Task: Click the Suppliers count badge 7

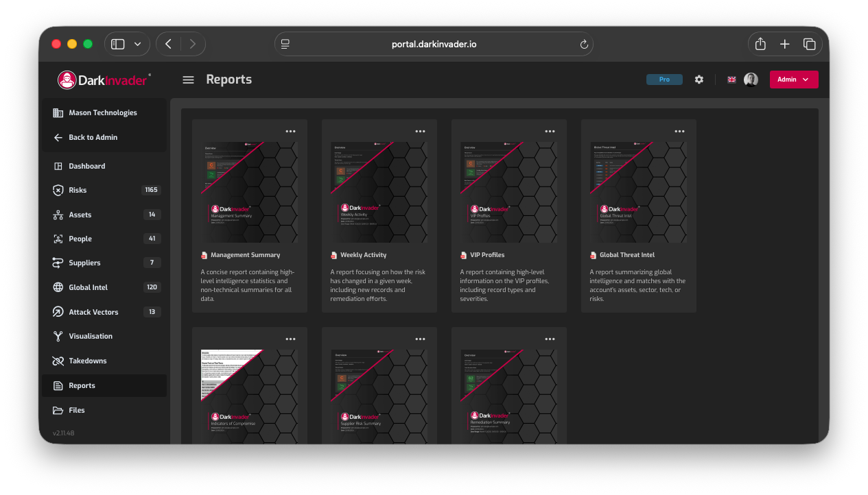Action: [152, 263]
